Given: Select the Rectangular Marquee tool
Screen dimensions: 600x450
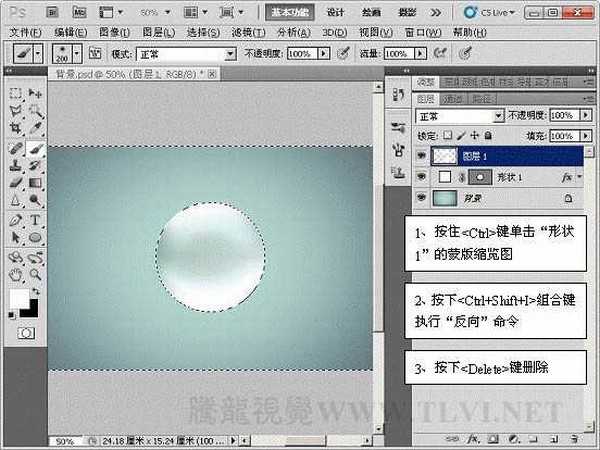Looking at the screenshot, I should pyautogui.click(x=16, y=93).
